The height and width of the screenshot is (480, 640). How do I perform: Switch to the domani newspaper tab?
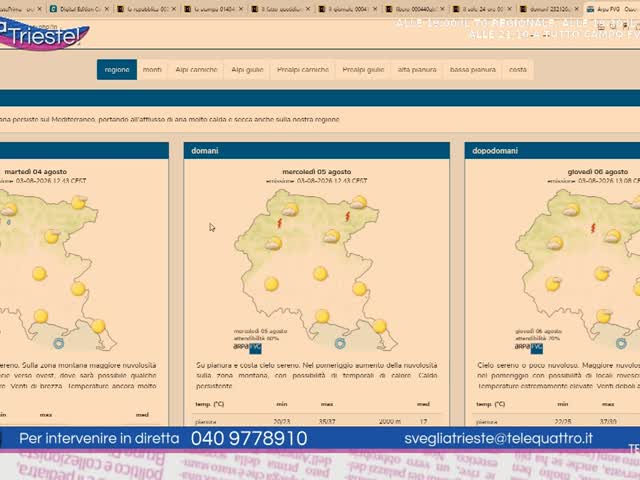(549, 9)
